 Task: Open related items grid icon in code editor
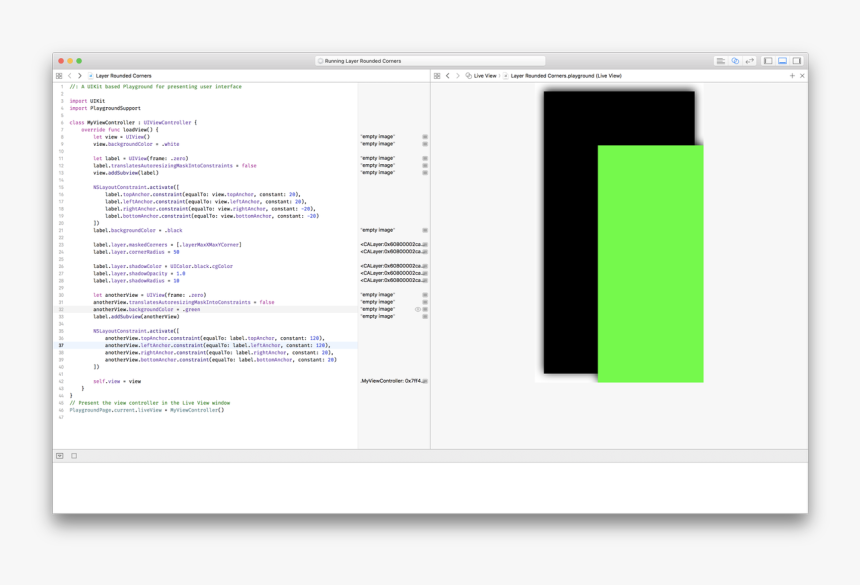[59, 75]
